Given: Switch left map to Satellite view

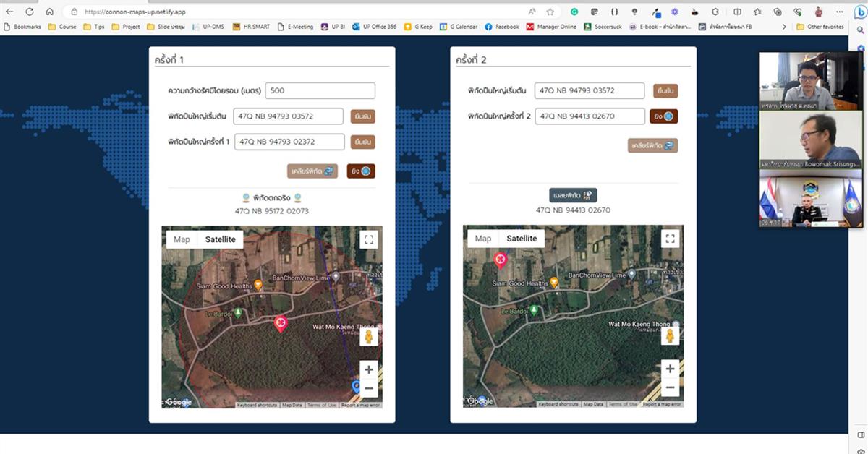Looking at the screenshot, I should [221, 239].
